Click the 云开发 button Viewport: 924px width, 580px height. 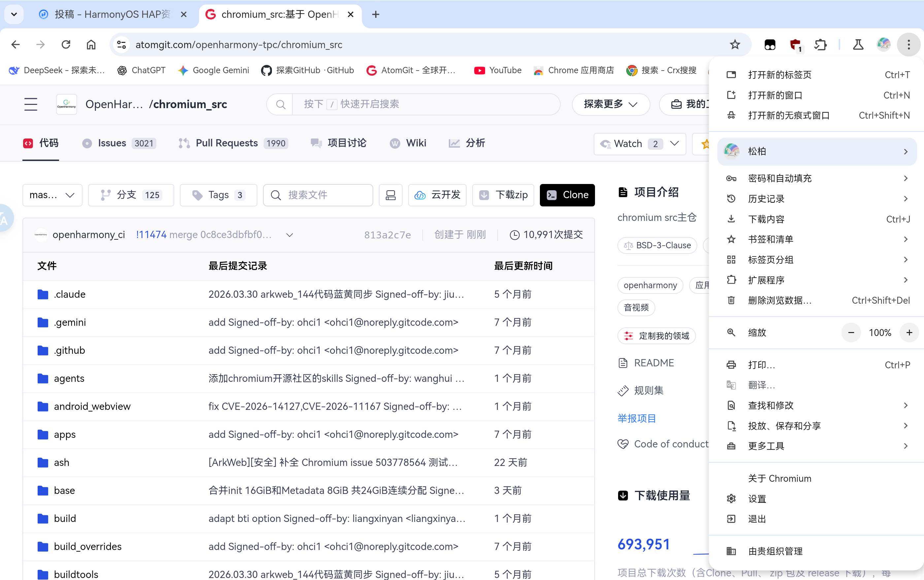[x=437, y=195]
